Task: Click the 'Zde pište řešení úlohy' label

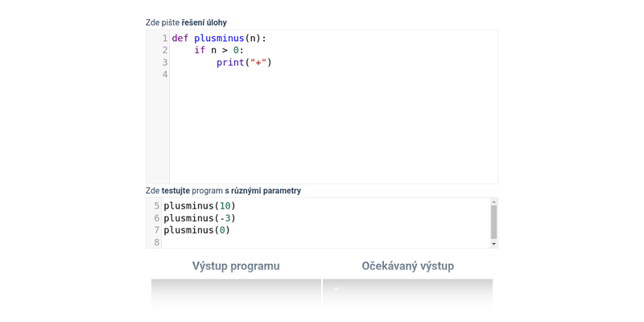Action: pyautogui.click(x=186, y=23)
